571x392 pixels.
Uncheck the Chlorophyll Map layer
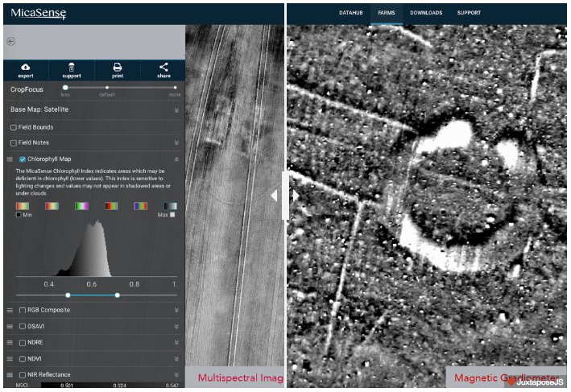[23, 159]
